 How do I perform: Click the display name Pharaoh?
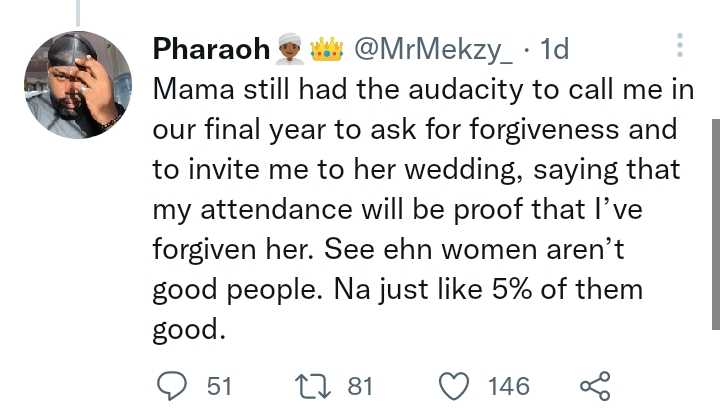211,48
